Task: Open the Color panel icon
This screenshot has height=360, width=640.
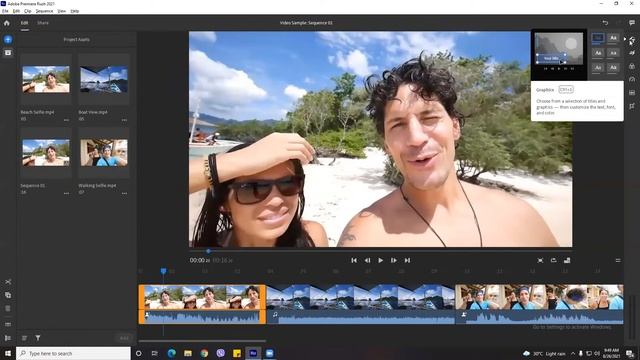Action: 632,66
